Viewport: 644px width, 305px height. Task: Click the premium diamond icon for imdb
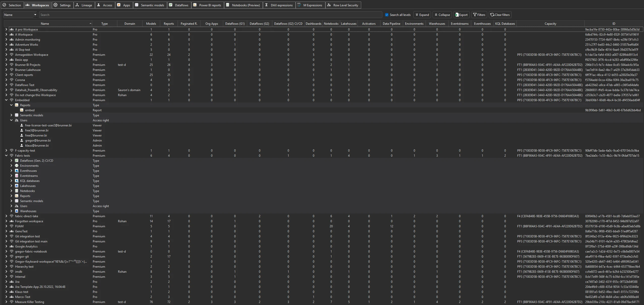click(x=11, y=271)
